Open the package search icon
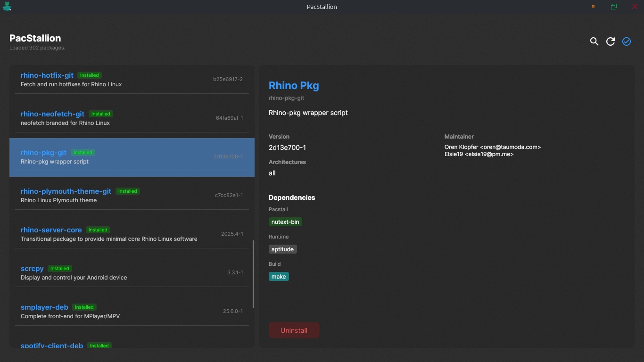The height and width of the screenshot is (362, 644). coord(594,41)
